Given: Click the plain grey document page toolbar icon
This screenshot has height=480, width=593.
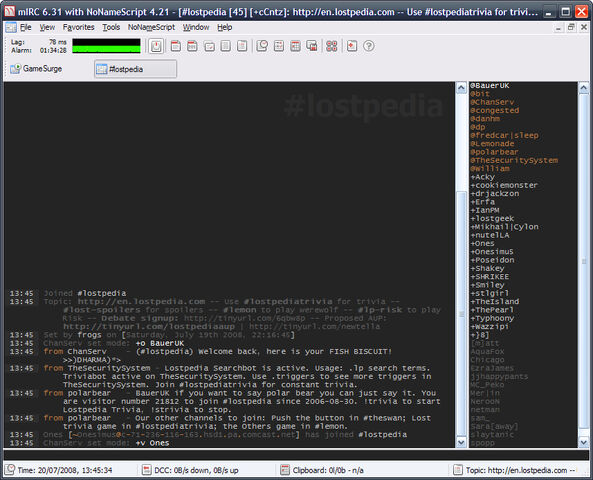Looking at the screenshot, I should pyautogui.click(x=226, y=46).
